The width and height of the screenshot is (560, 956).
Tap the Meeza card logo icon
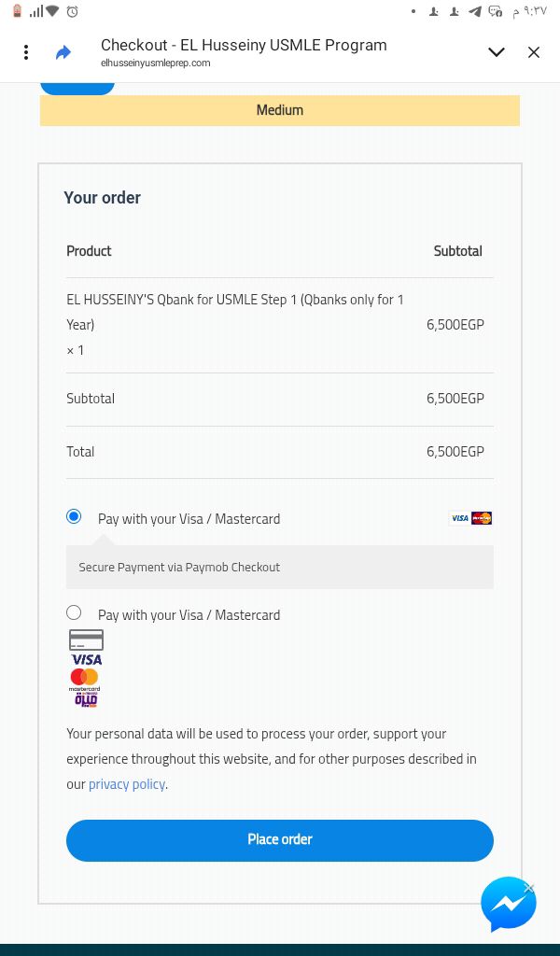click(x=86, y=698)
